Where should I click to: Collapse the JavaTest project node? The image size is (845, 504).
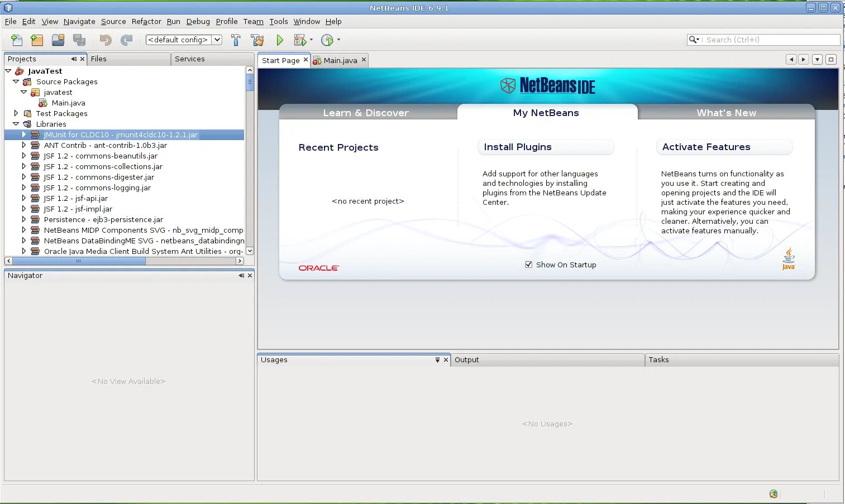pos(8,71)
